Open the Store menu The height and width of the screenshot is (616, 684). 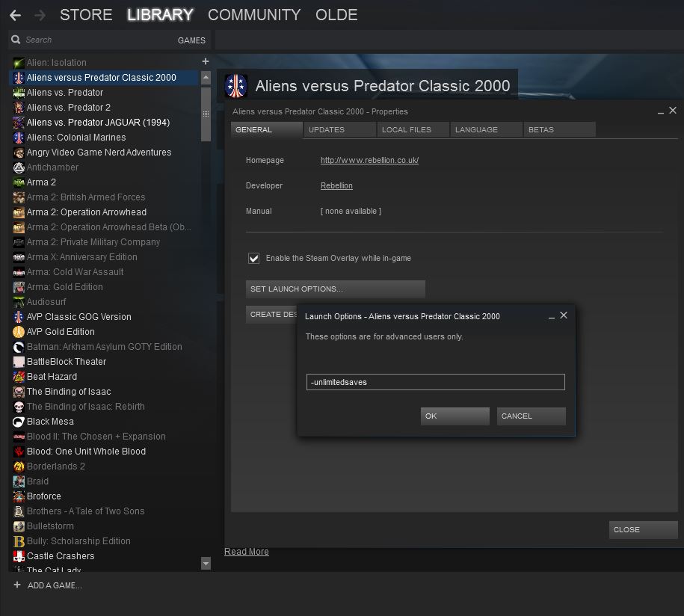[x=86, y=15]
